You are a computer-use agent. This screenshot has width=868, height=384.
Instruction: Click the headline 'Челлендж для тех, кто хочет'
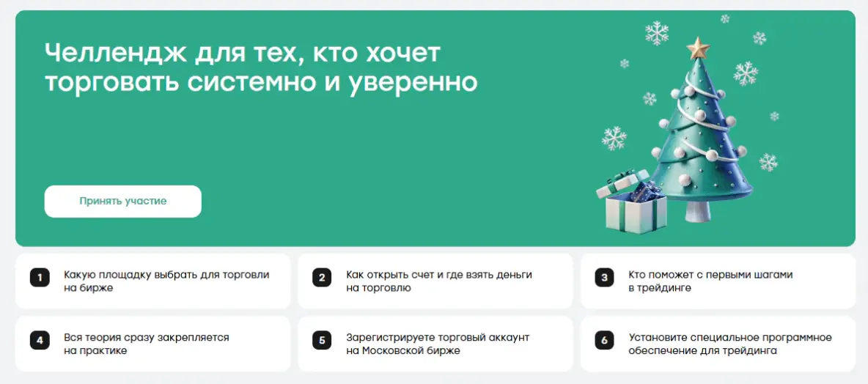243,53
